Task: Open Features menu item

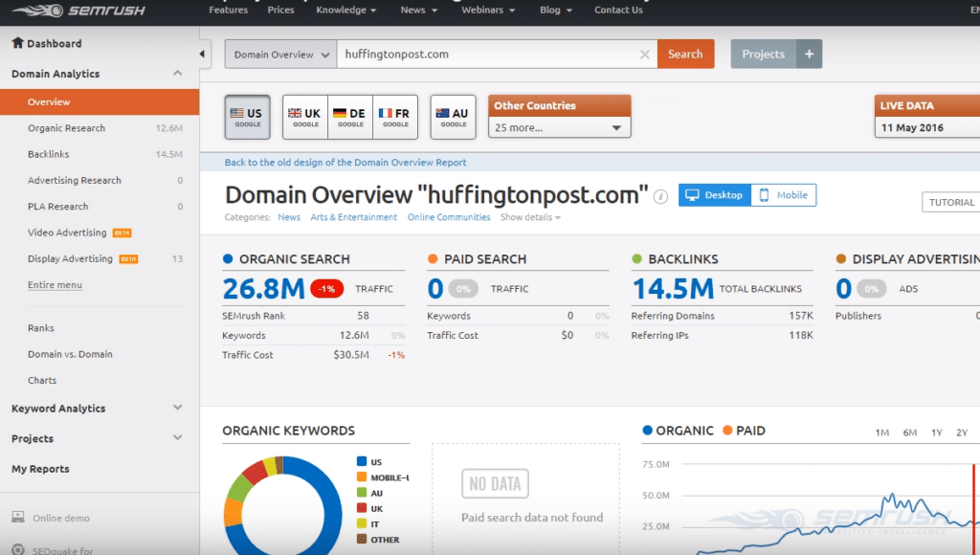Action: [228, 10]
